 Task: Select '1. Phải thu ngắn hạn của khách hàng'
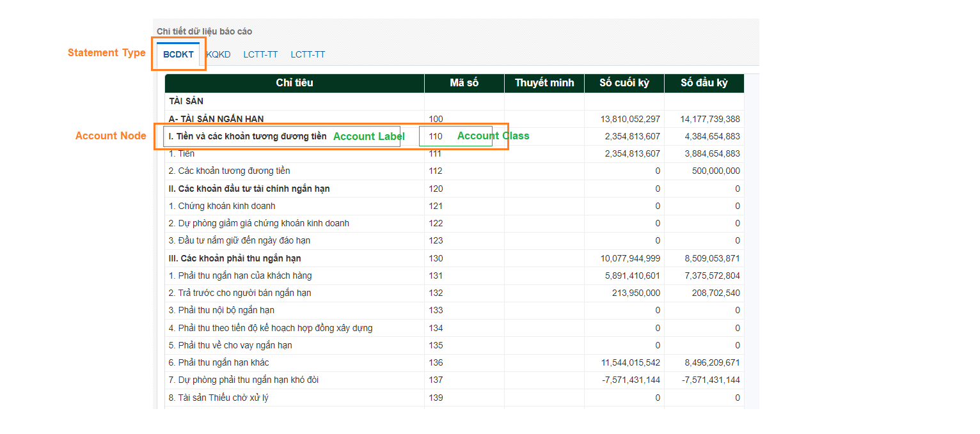click(x=241, y=275)
